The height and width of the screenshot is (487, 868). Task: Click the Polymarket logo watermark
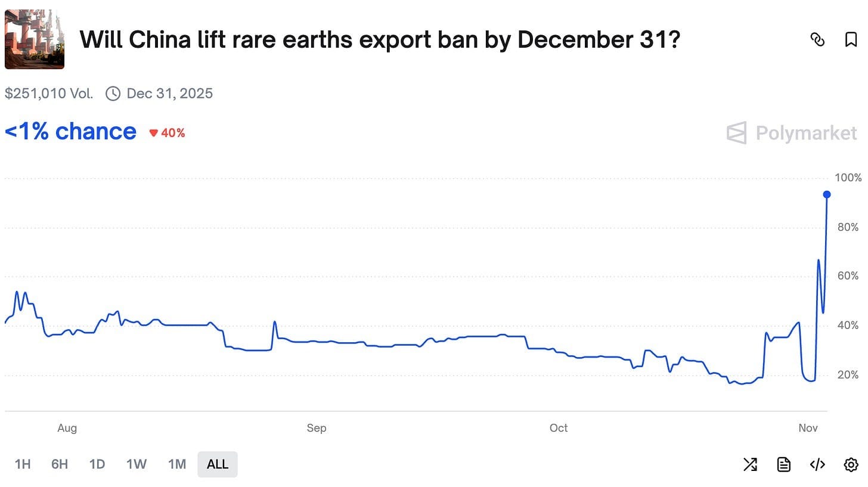pos(792,133)
